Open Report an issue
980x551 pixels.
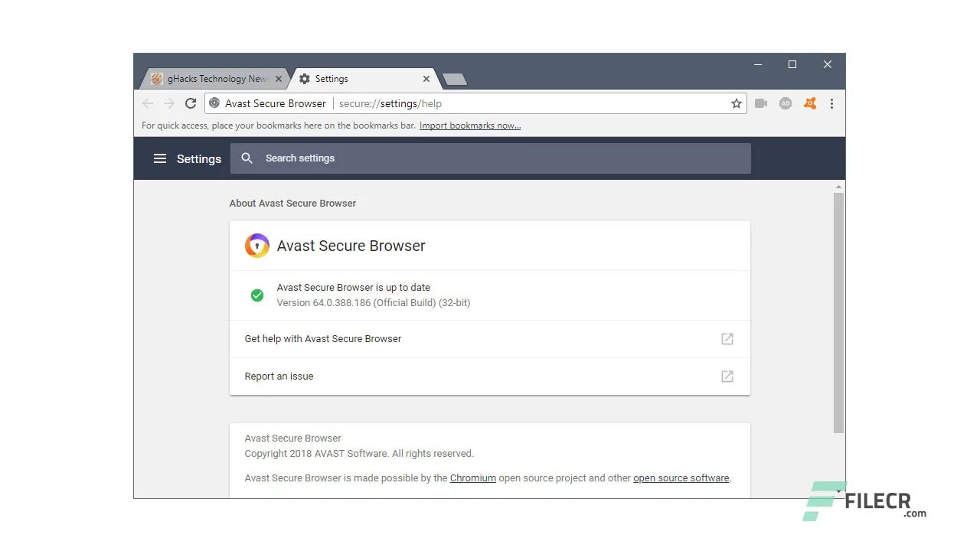(x=490, y=377)
